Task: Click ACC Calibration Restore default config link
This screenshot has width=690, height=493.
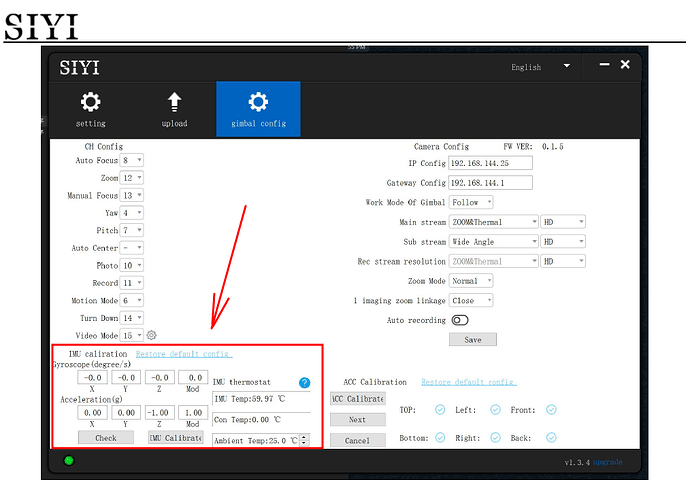Action: coord(469,382)
